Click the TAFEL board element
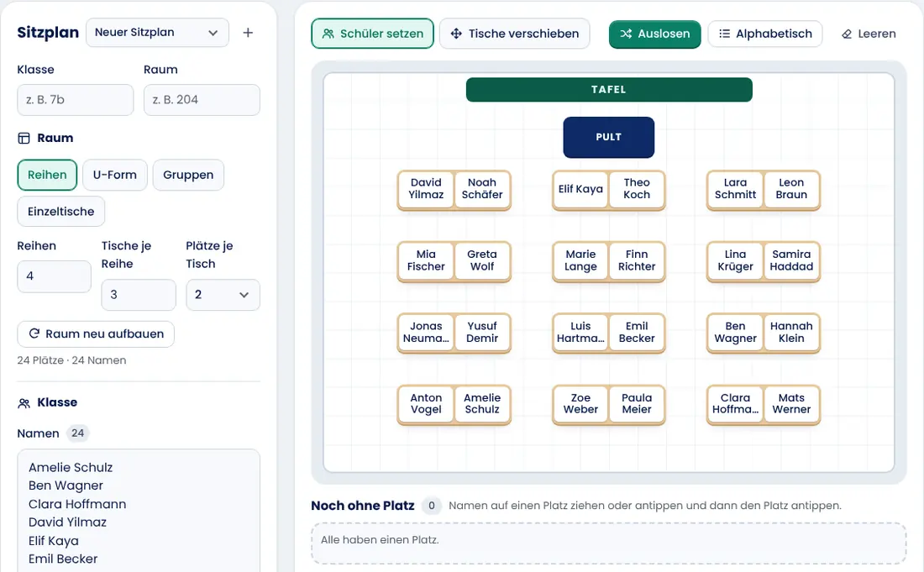924x572 pixels. 609,90
